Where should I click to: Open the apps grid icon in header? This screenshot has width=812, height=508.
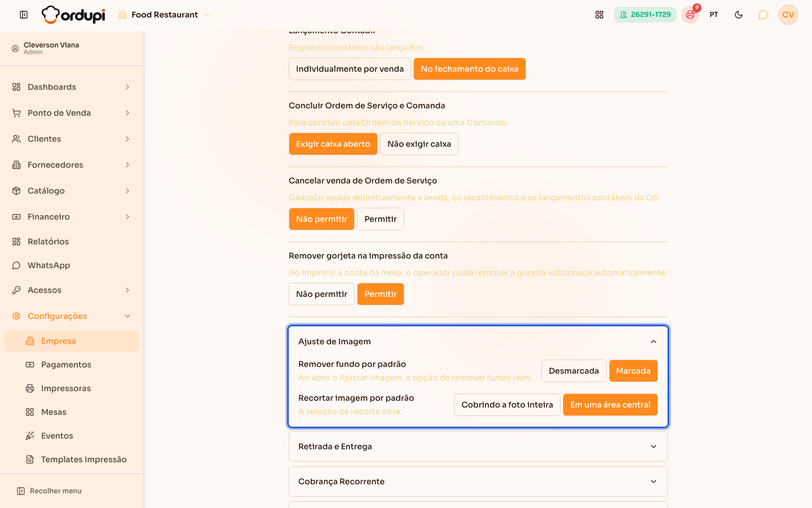(599, 15)
